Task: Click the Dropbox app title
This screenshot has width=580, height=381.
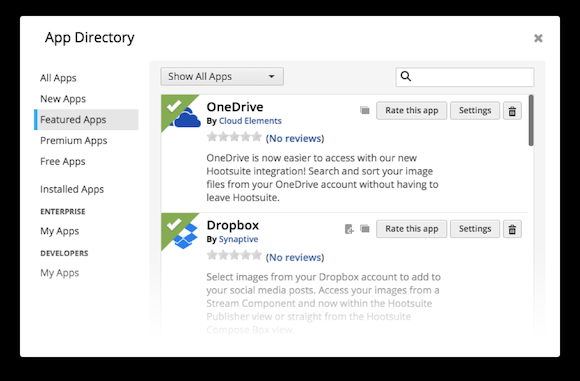Action: pos(233,225)
